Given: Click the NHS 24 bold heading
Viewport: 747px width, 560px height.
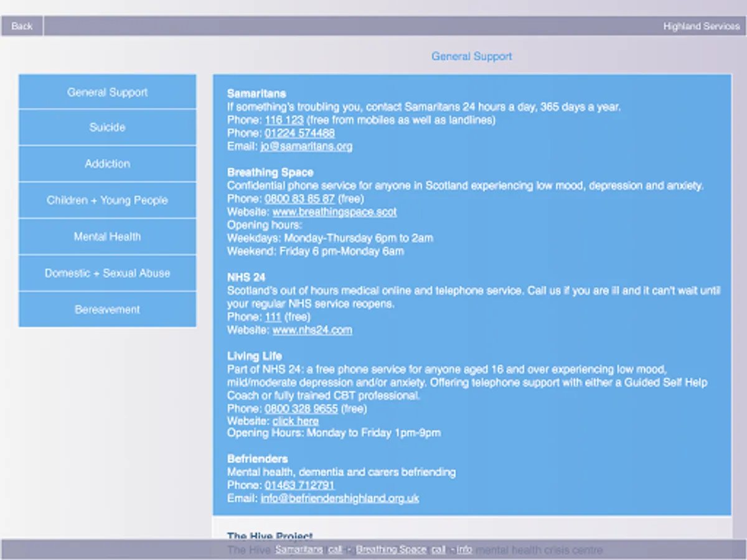Looking at the screenshot, I should (247, 278).
